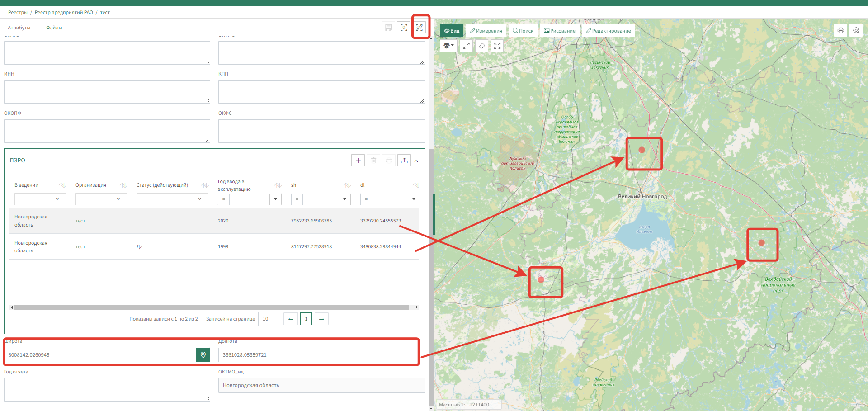Add a new ПЗРО record with plus
868x411 pixels.
click(x=358, y=161)
